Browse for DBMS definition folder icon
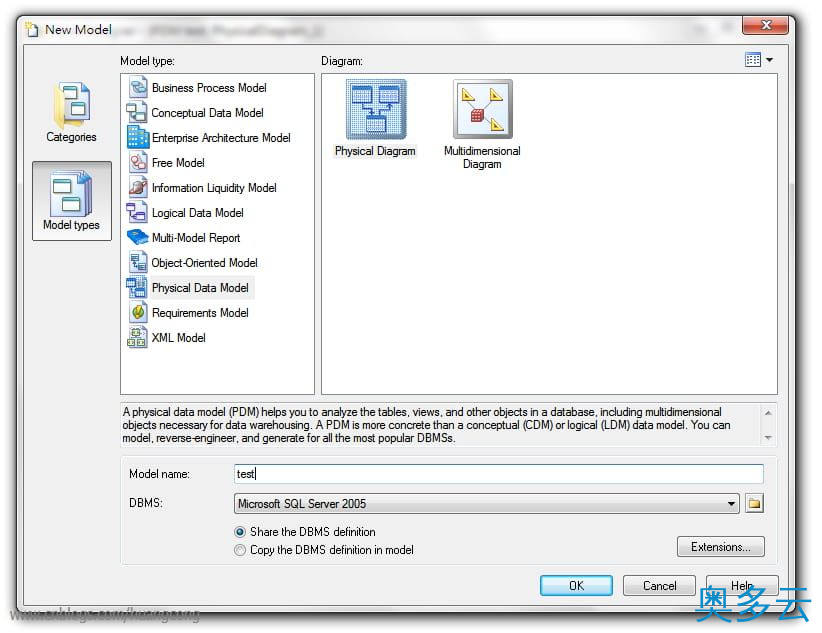 (x=754, y=503)
